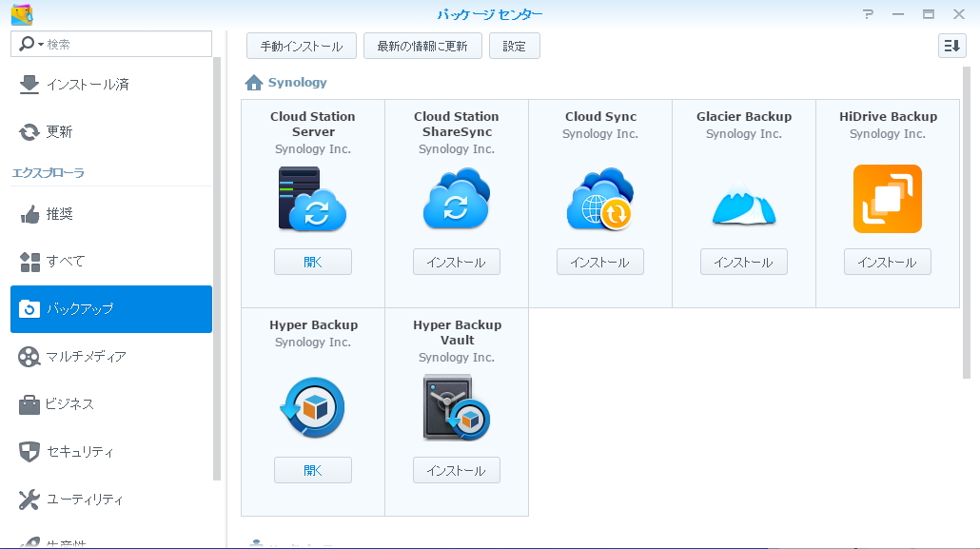Click the HiDrive Backup orange icon
Viewport: 980px width, 549px height.
(888, 199)
